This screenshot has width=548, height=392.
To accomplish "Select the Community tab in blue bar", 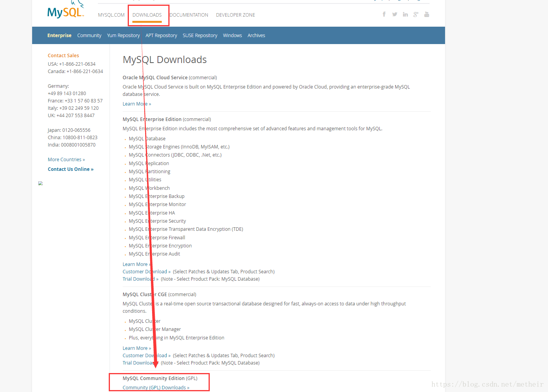I will 89,35.
